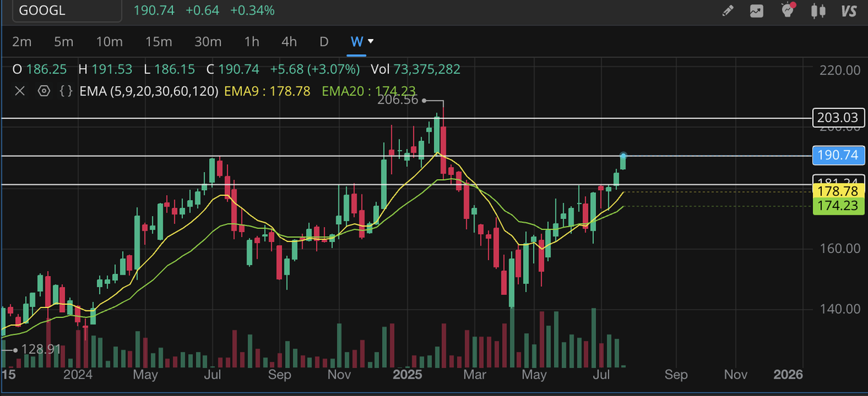Expand the timeframe dropdown arrow beside W
868x396 pixels.
371,41
